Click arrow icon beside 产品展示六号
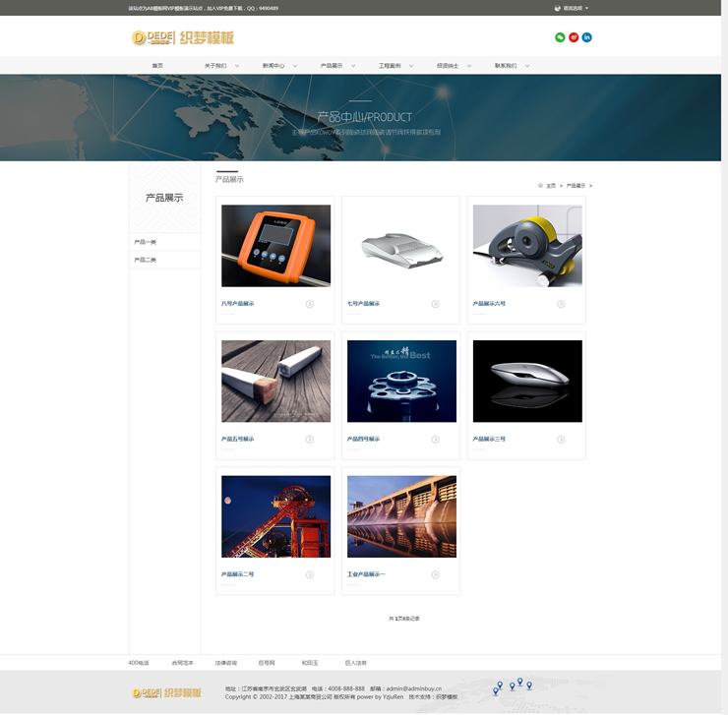Screen dimensions: 728x715 [561, 304]
